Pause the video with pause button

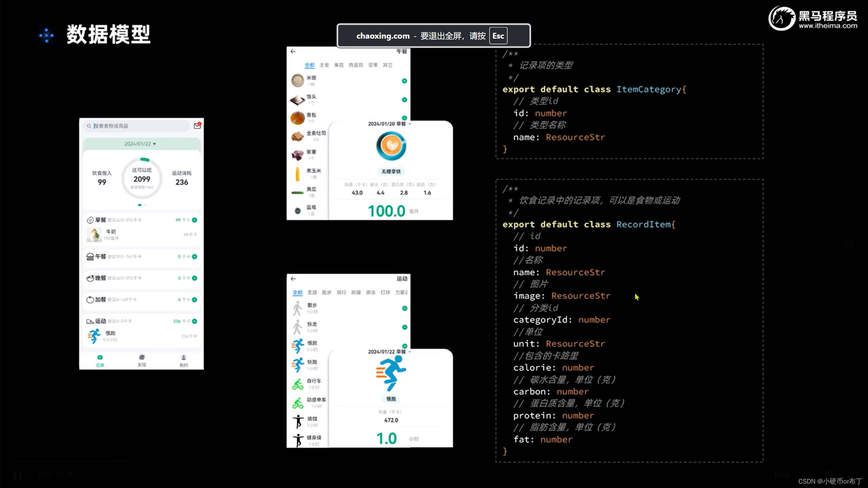click(x=18, y=475)
